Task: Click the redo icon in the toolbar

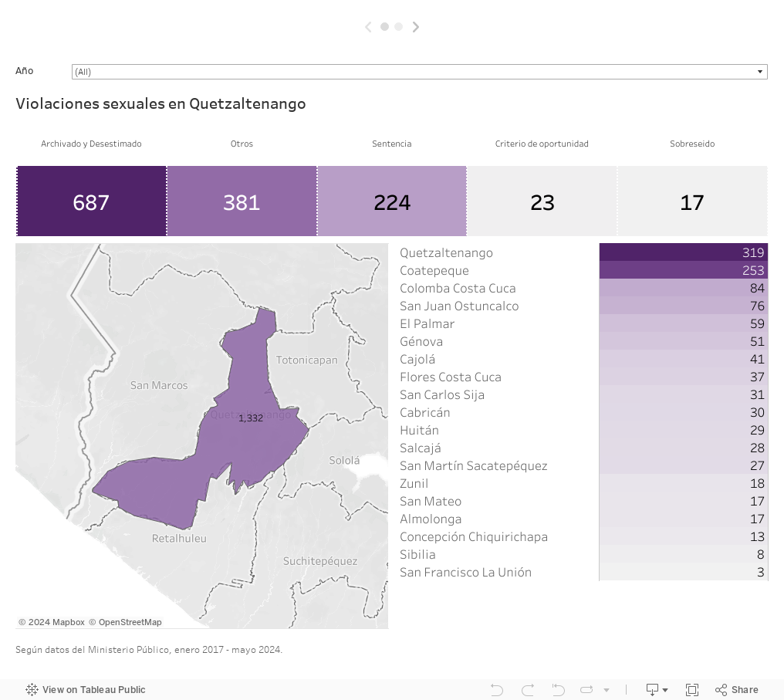Action: pyautogui.click(x=528, y=690)
